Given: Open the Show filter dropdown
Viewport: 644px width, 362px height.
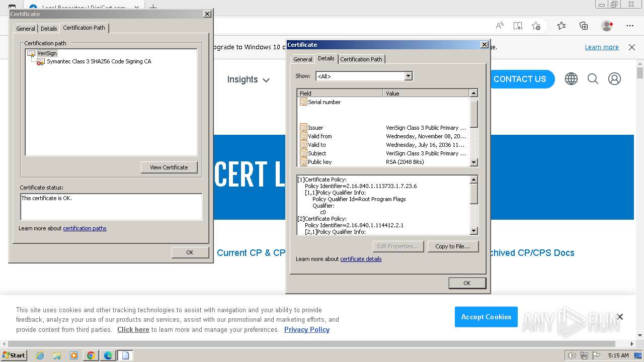Looking at the screenshot, I should pyautogui.click(x=409, y=76).
